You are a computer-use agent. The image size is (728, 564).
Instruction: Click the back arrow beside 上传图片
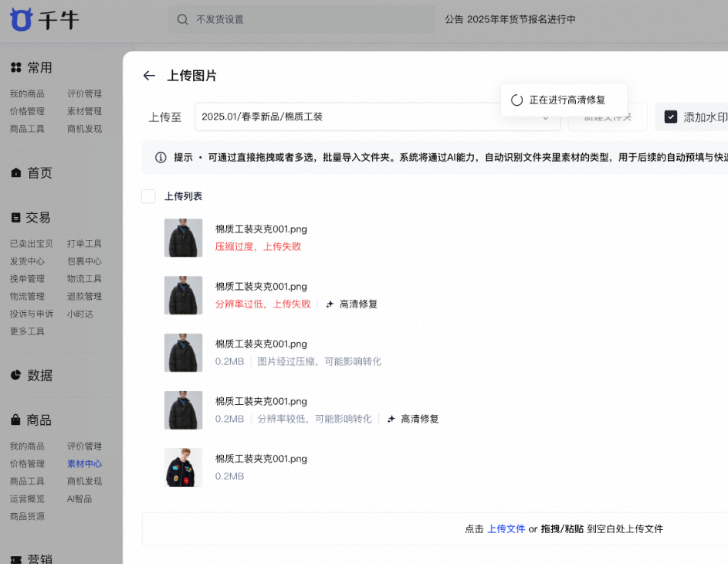148,76
